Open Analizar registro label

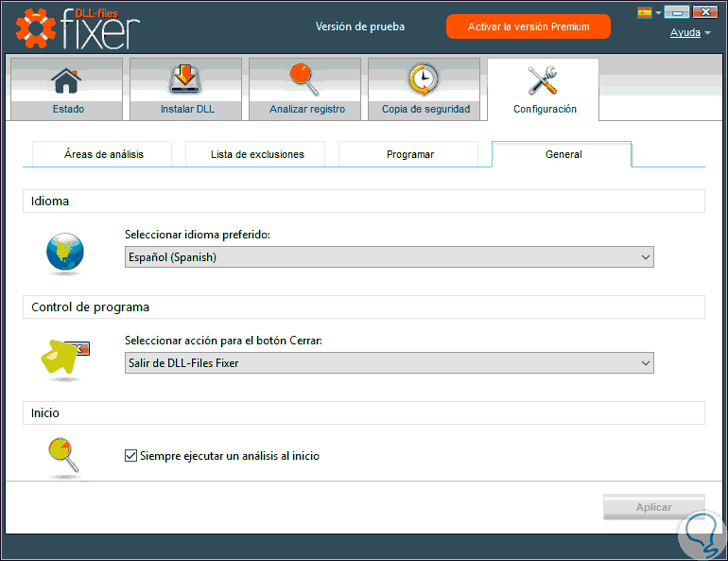click(307, 109)
